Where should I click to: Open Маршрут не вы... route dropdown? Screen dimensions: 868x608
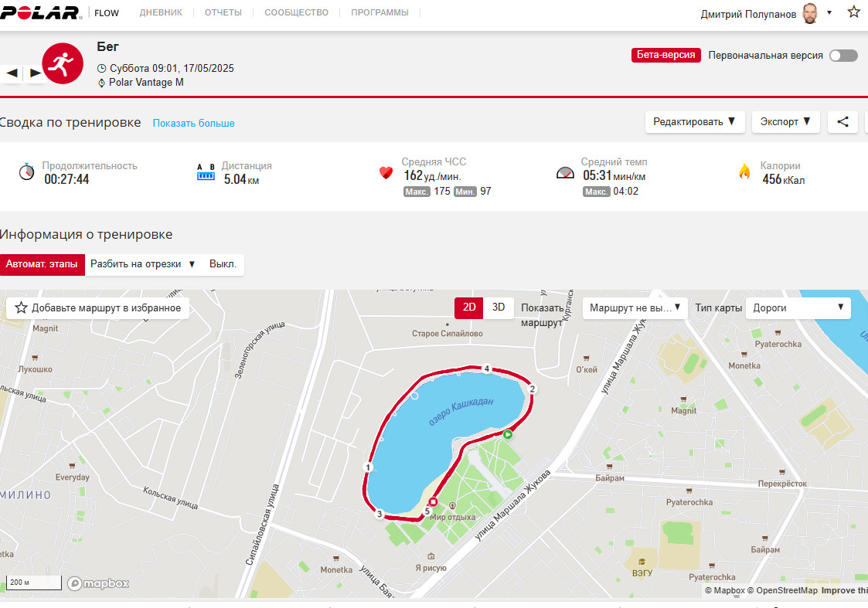(635, 307)
